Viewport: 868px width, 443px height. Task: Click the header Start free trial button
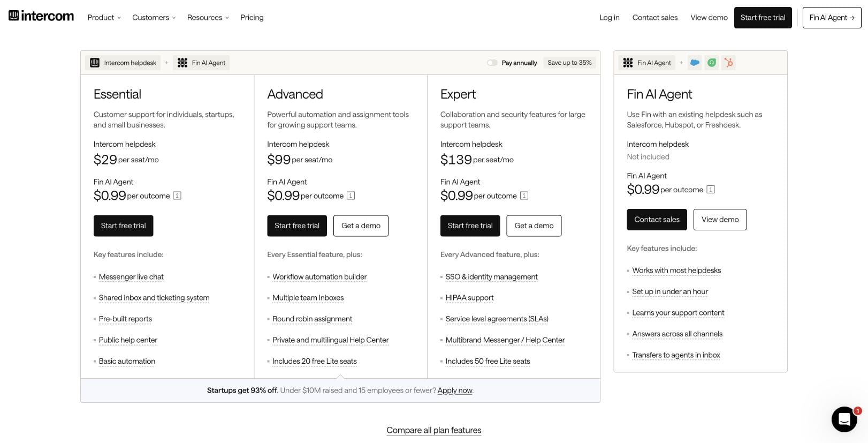coord(763,18)
